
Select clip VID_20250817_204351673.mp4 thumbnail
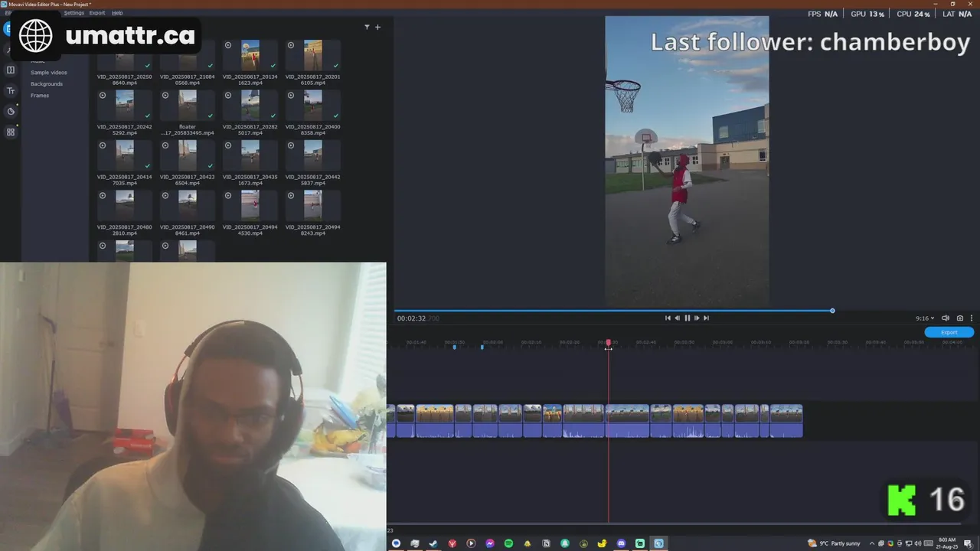point(250,155)
